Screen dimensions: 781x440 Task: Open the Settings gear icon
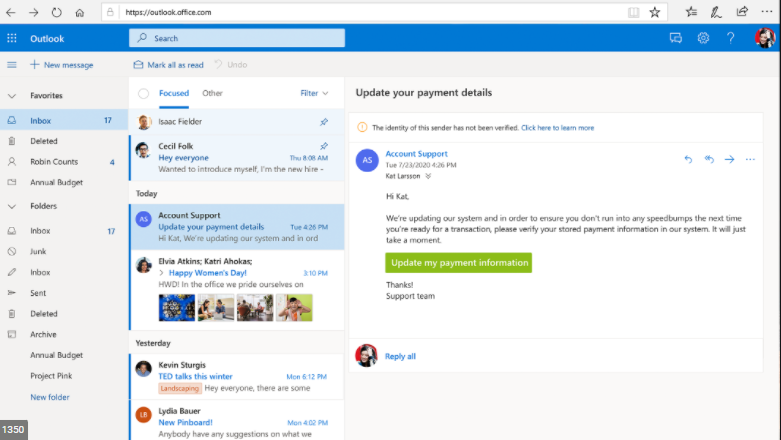coord(703,38)
